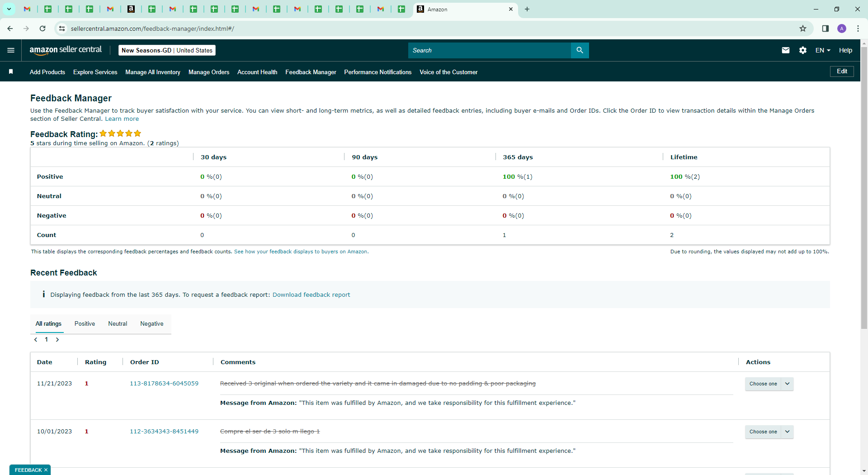This screenshot has width=868, height=475.
Task: Click the bookmark flag icon in the navigation bar
Action: point(11,72)
